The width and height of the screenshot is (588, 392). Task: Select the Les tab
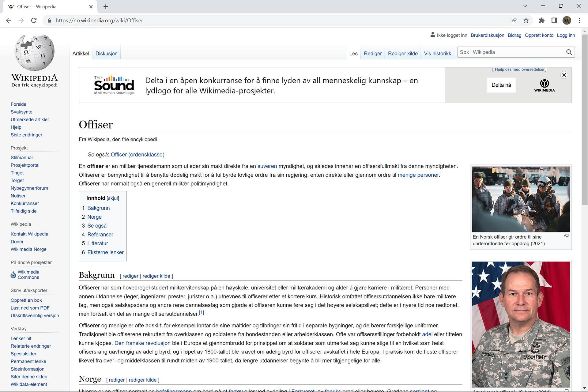tap(353, 54)
